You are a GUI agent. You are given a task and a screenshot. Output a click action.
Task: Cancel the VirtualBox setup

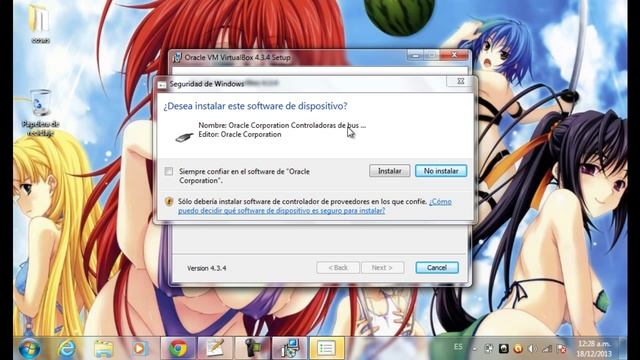point(437,268)
